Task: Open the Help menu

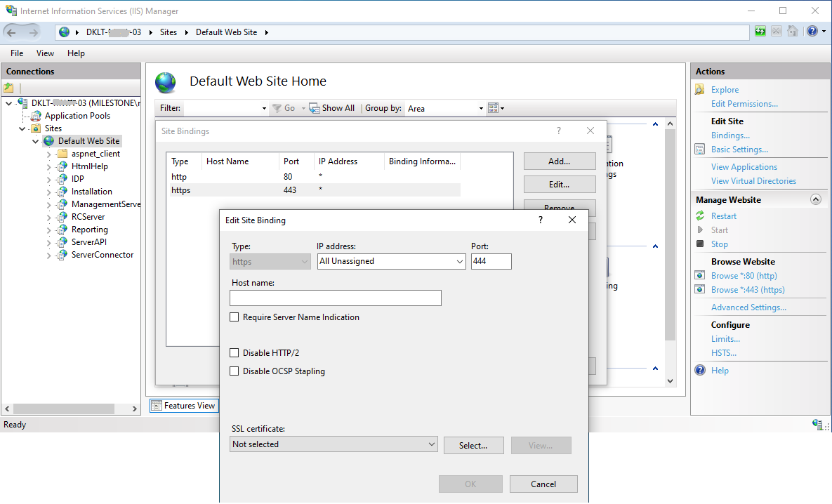Action: (x=76, y=53)
